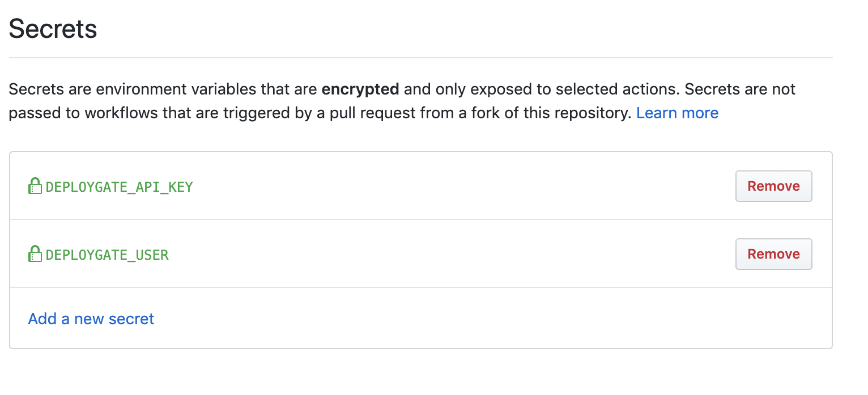Open the Learn more link
This screenshot has height=395, width=868.
(677, 113)
